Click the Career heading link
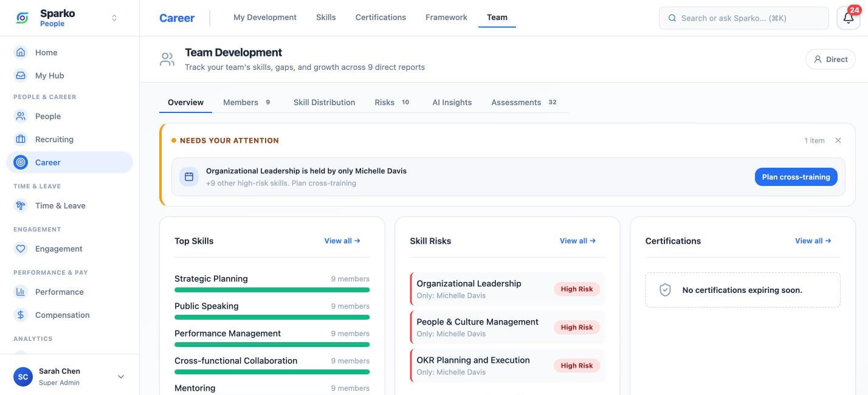The image size is (868, 395). tap(177, 18)
